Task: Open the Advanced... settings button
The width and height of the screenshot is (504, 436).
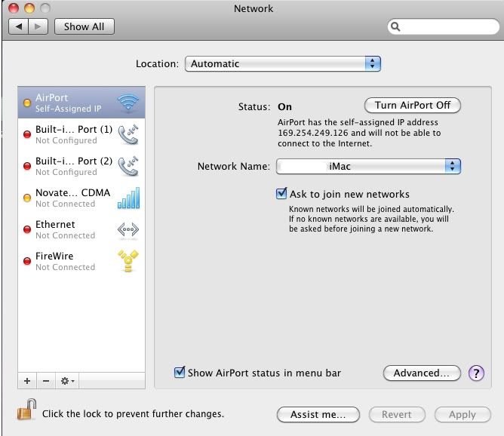Action: [422, 373]
